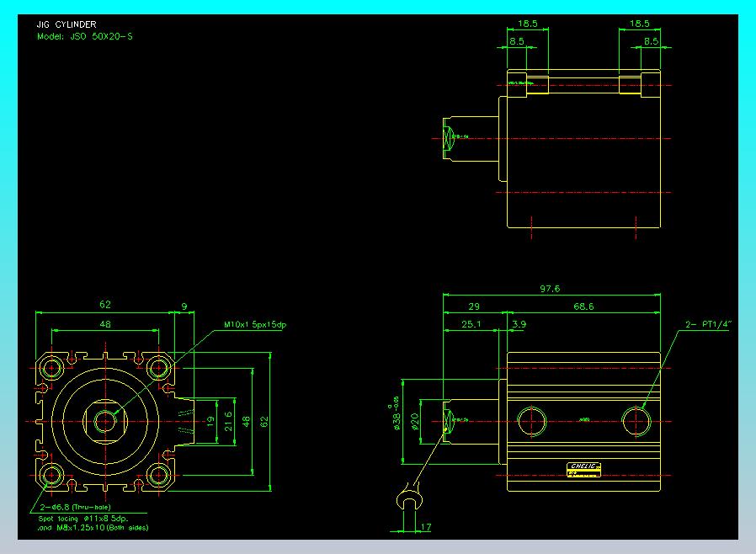756x554 pixels.
Task: Select the rotated vertical 62 height dimension
Action: point(264,422)
